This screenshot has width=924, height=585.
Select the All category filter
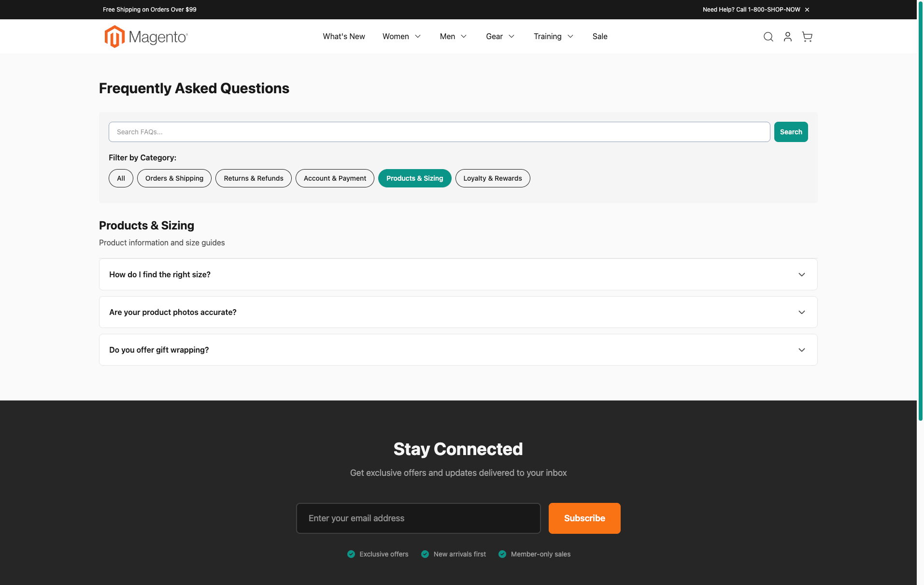120,178
